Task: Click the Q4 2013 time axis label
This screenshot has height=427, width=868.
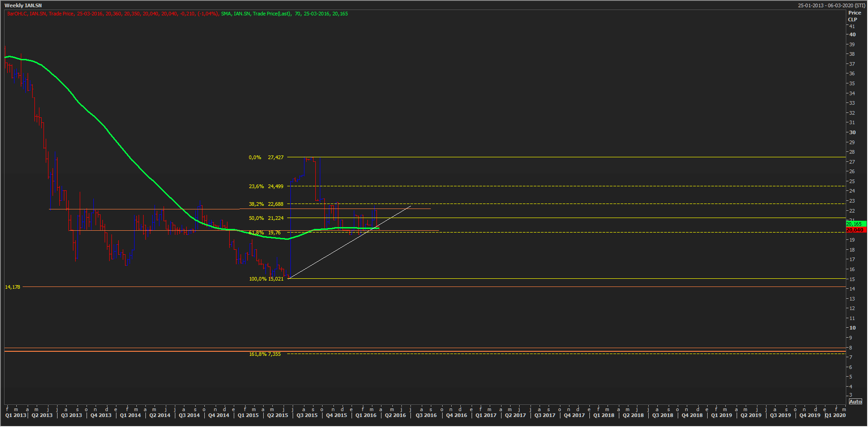Action: click(x=101, y=415)
